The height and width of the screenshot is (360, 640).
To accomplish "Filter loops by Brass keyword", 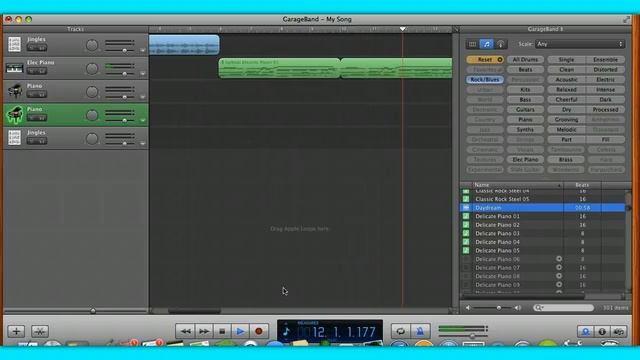I will pos(566,160).
